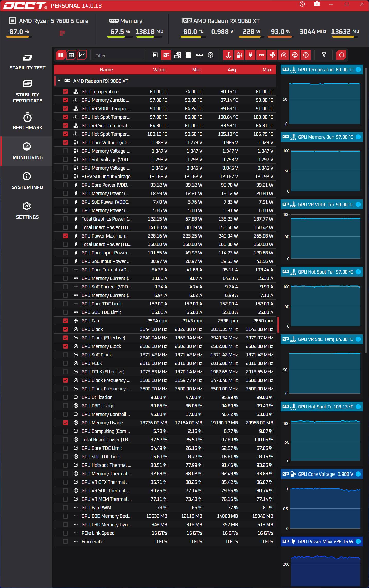Screen dimensions: 369x588
Task: Open info for GPU Core Voltage graph
Action: [x=358, y=474]
